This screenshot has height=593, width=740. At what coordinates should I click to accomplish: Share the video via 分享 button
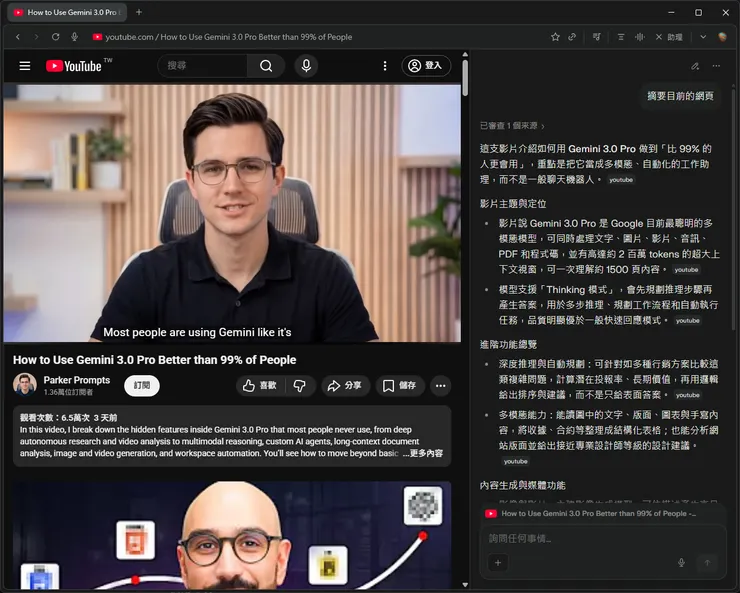(x=345, y=386)
